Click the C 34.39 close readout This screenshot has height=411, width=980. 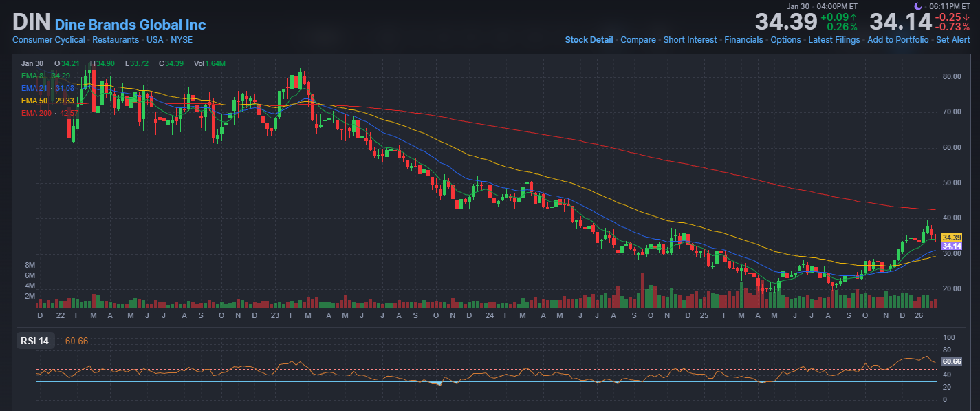(171, 63)
